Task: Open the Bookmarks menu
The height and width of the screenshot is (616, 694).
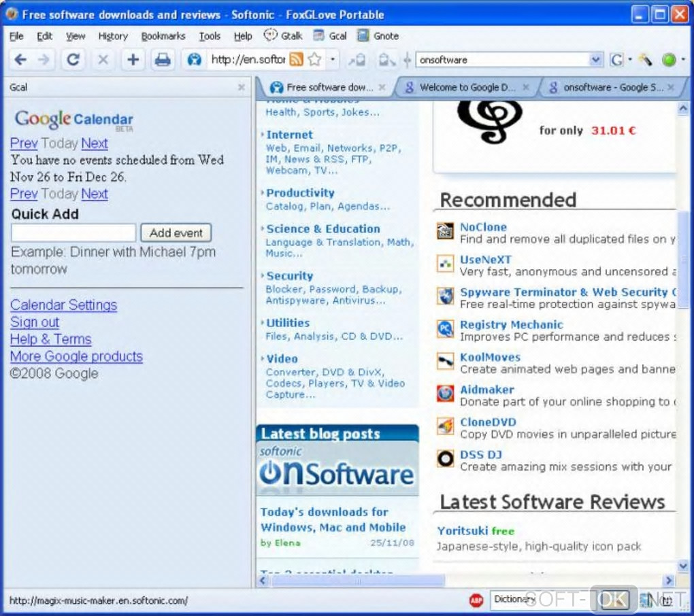Action: pos(163,36)
